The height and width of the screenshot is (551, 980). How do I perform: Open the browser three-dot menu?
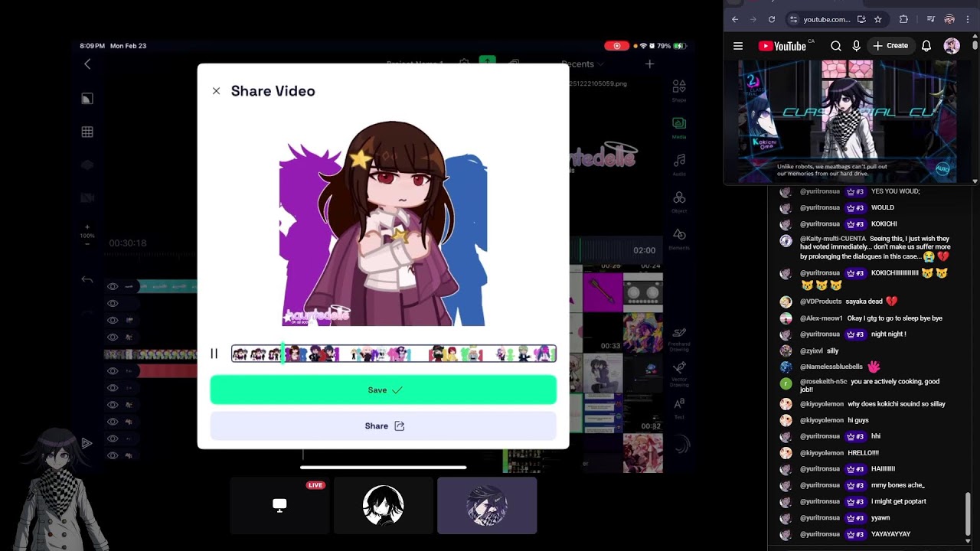click(x=969, y=19)
